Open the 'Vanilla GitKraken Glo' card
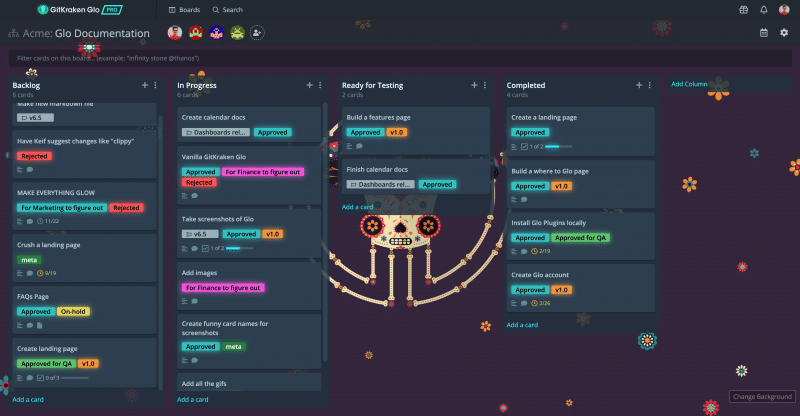Screen dimensions: 800x416 click(249, 176)
